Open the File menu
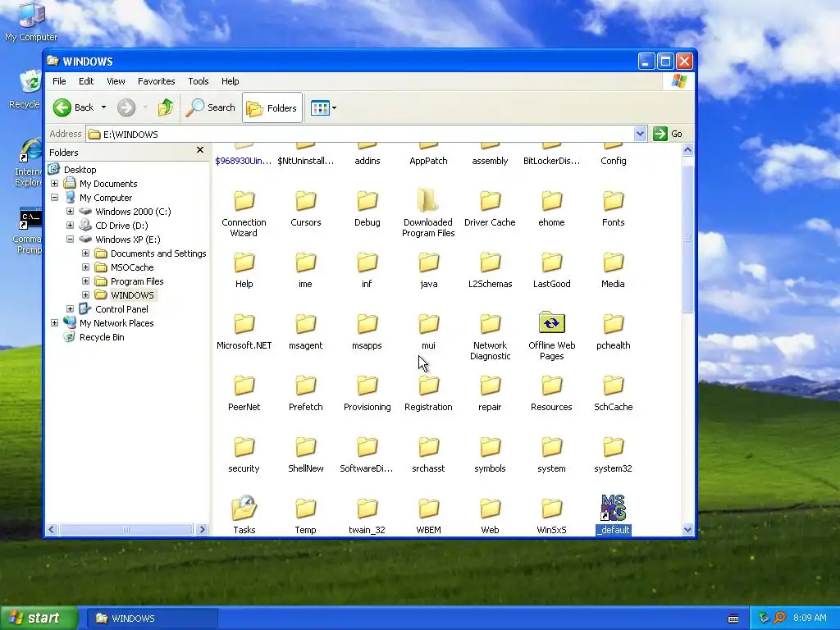840x630 pixels. (x=59, y=81)
